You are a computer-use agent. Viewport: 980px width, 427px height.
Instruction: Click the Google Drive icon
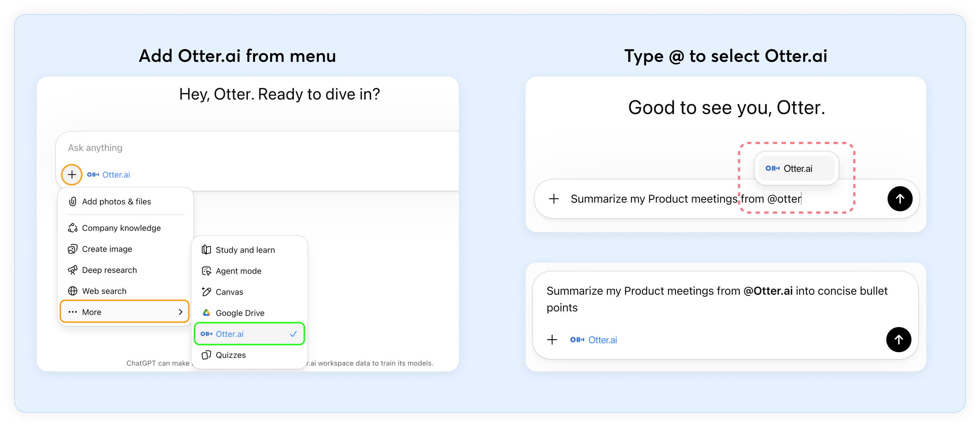coord(206,313)
